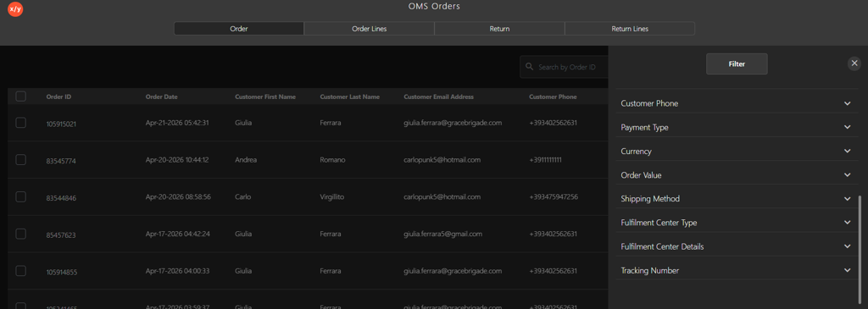
Task: Open order ID 85457623
Action: pyautogui.click(x=61, y=235)
